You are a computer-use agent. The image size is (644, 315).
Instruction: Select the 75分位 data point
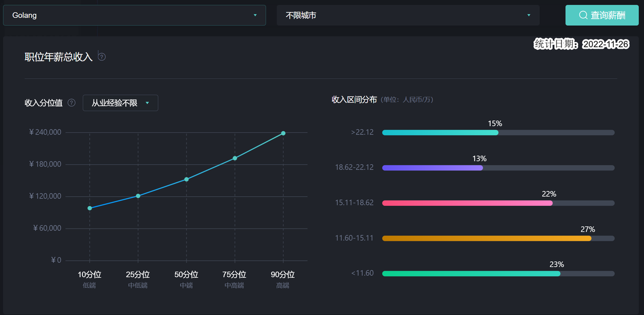tap(234, 158)
